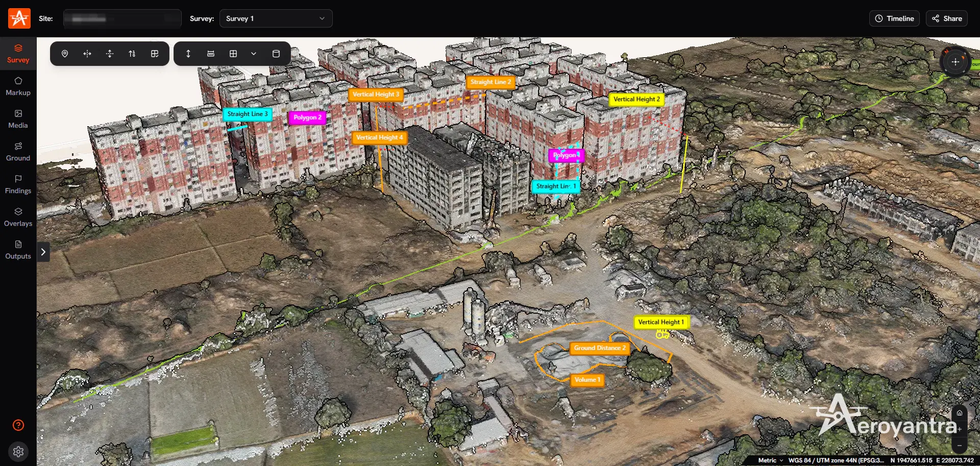Open the Survey sidebar tab
Viewport: 980px width, 466px height.
pyautogui.click(x=18, y=54)
